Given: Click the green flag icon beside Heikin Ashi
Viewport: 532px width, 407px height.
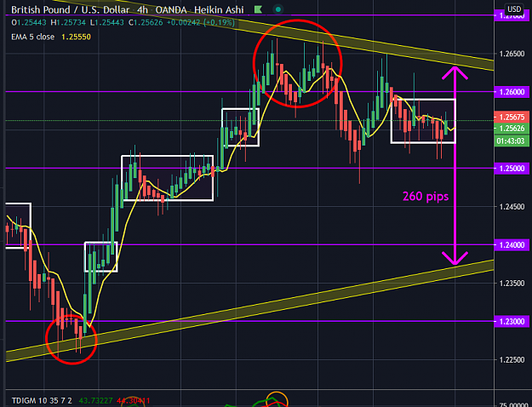Looking at the screenshot, I should [258, 10].
